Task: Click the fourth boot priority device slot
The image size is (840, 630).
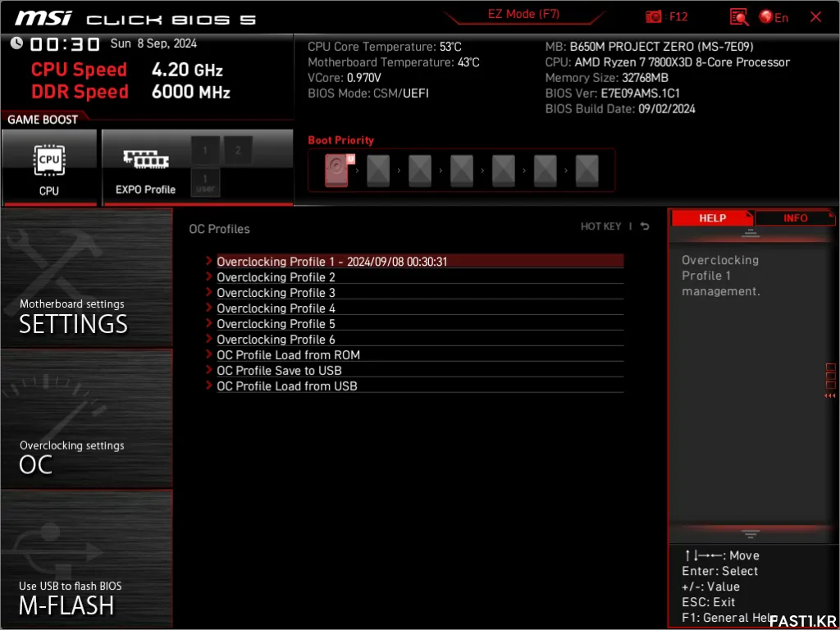Action: [462, 171]
